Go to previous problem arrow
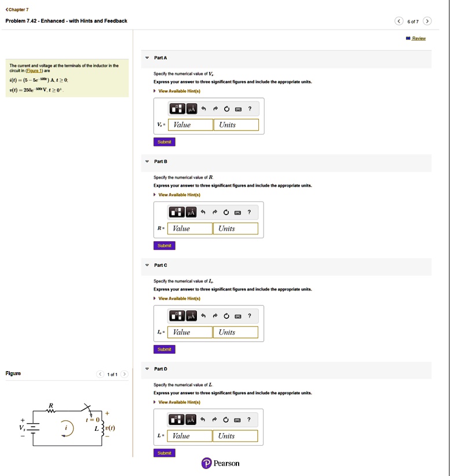 (399, 21)
